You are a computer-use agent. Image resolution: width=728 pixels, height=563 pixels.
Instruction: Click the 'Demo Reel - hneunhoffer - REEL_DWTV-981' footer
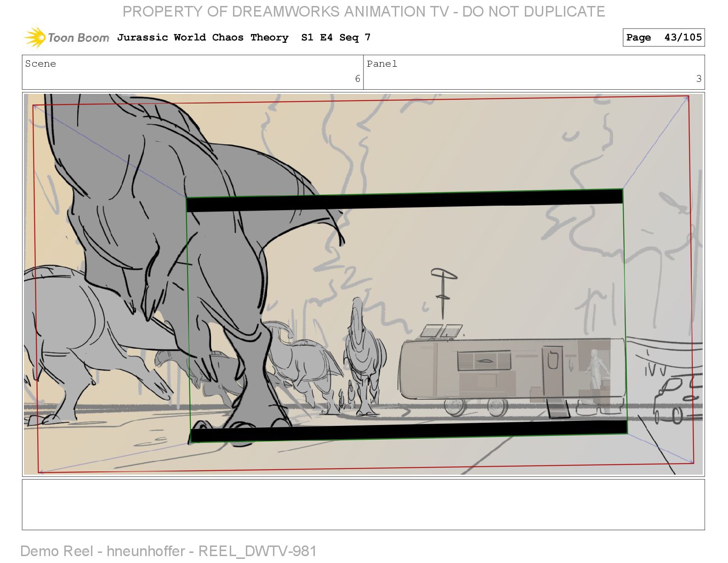click(168, 551)
